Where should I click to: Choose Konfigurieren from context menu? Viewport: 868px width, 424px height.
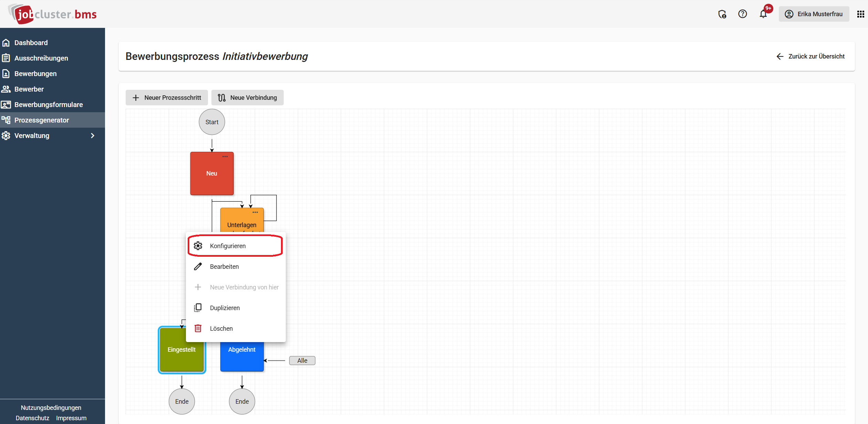tap(236, 246)
